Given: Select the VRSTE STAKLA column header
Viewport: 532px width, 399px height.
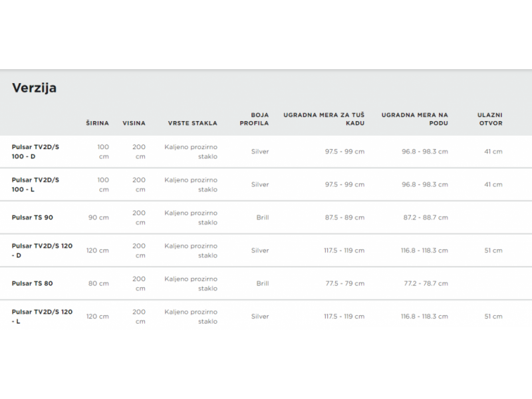Looking at the screenshot, I should tap(192, 123).
